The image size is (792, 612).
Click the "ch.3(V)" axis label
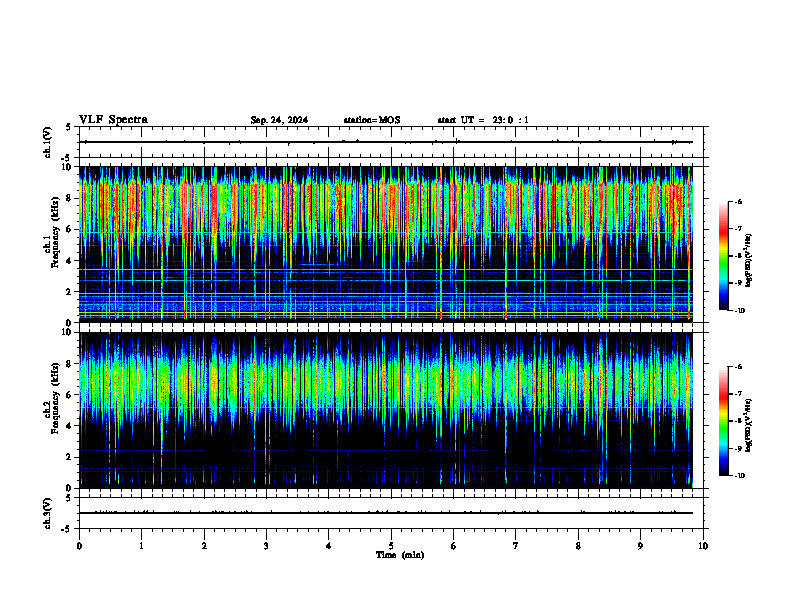pos(48,513)
